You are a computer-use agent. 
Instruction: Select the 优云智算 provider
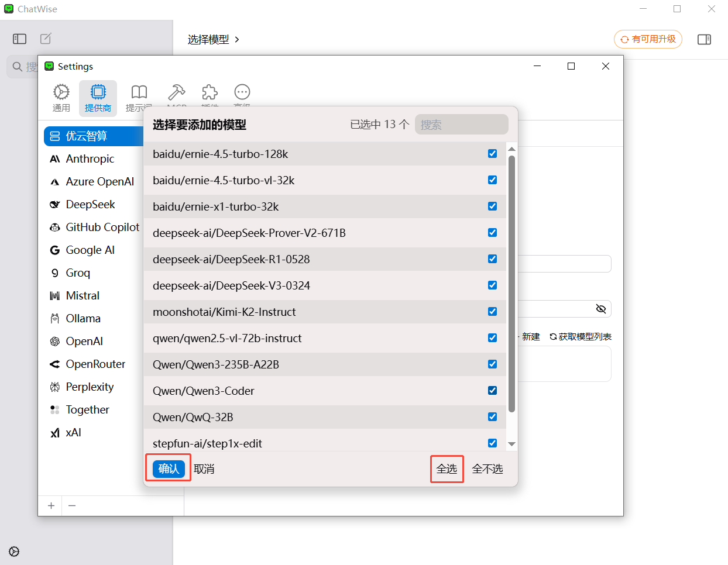click(x=94, y=136)
